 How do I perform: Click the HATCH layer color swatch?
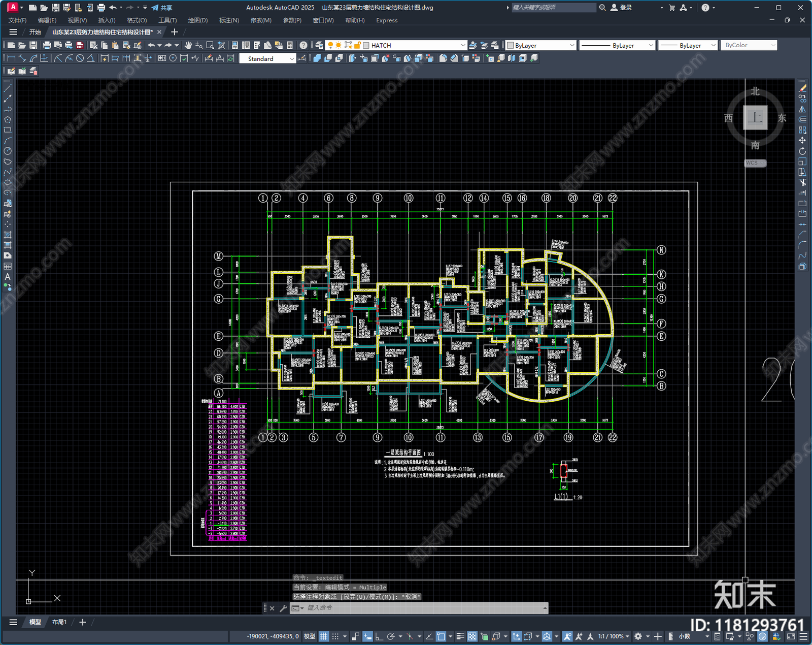pyautogui.click(x=366, y=45)
